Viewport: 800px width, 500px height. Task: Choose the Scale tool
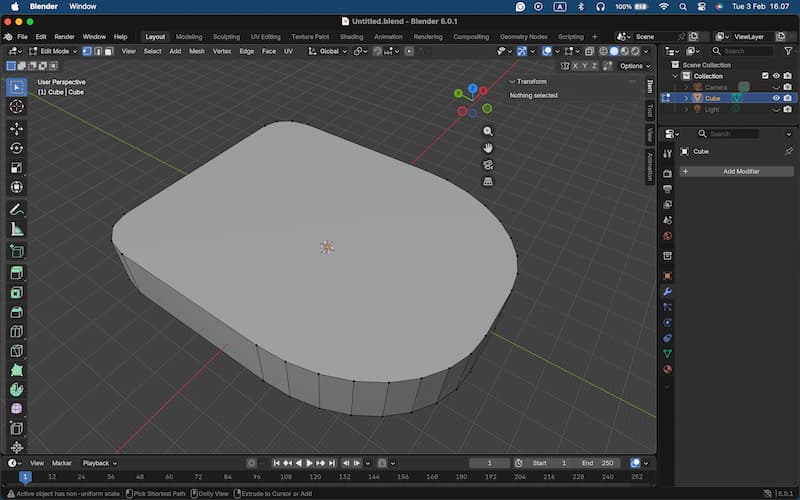click(x=17, y=168)
